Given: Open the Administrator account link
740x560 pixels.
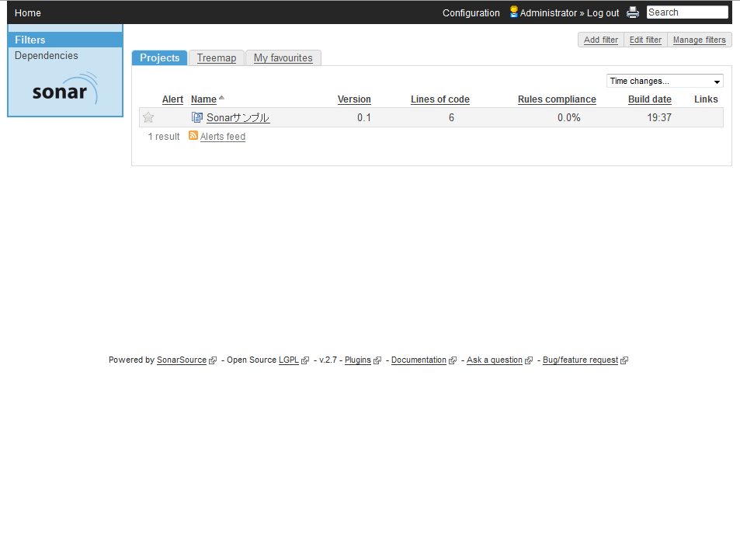Looking at the screenshot, I should (x=548, y=12).
